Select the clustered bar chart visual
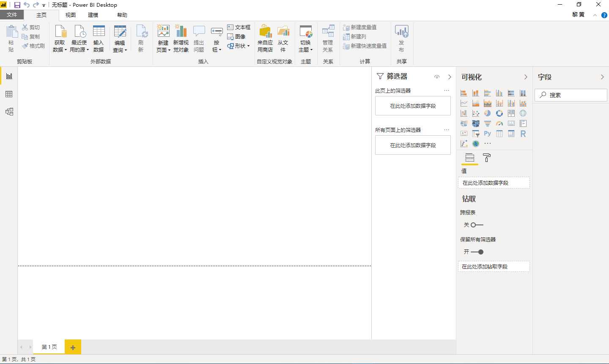 pyautogui.click(x=488, y=93)
